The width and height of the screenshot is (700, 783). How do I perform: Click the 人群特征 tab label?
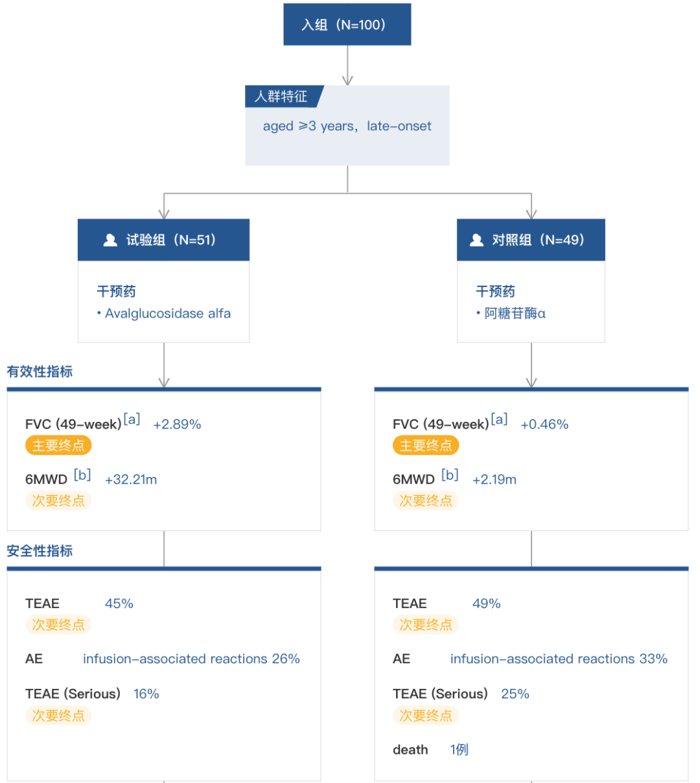pyautogui.click(x=281, y=97)
